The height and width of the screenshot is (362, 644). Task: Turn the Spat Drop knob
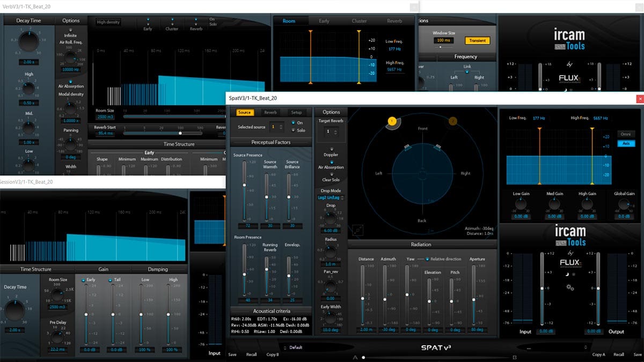click(x=331, y=217)
